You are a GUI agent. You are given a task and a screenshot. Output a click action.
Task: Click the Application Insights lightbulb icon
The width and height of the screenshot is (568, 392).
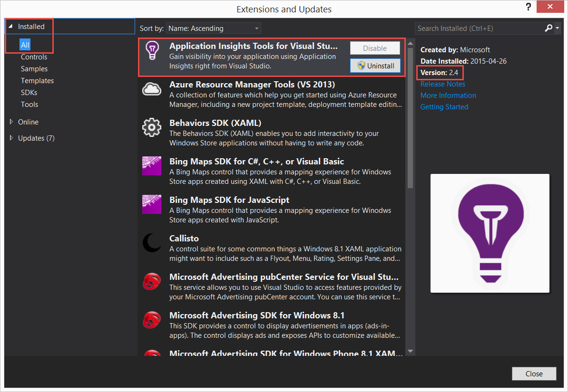(x=152, y=50)
